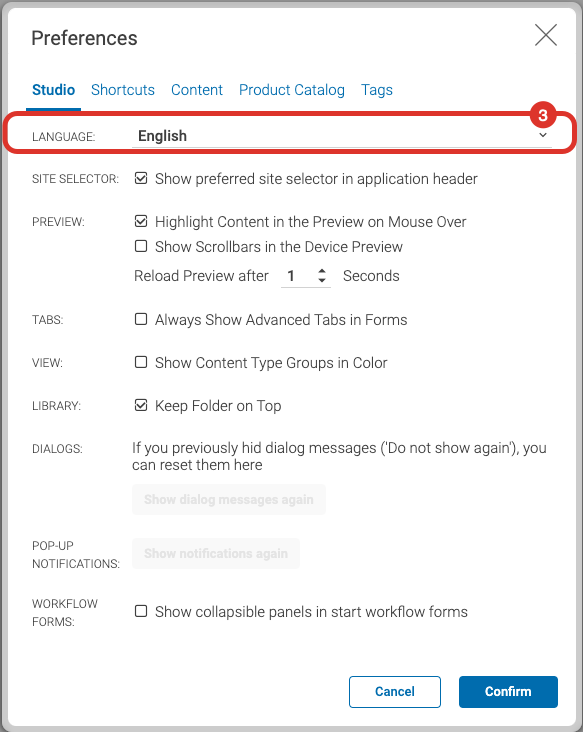Confirm the preference changes
Viewport: 583px width, 732px height.
[508, 691]
